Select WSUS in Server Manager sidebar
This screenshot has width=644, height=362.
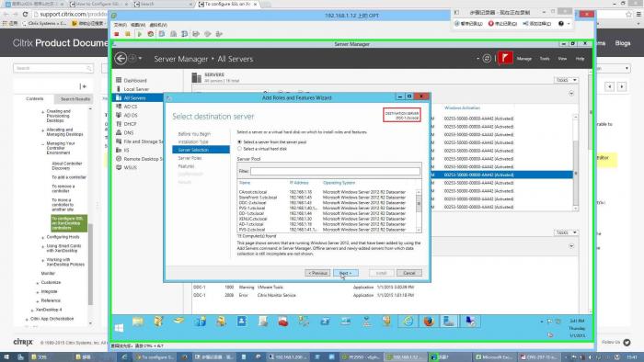tap(131, 167)
